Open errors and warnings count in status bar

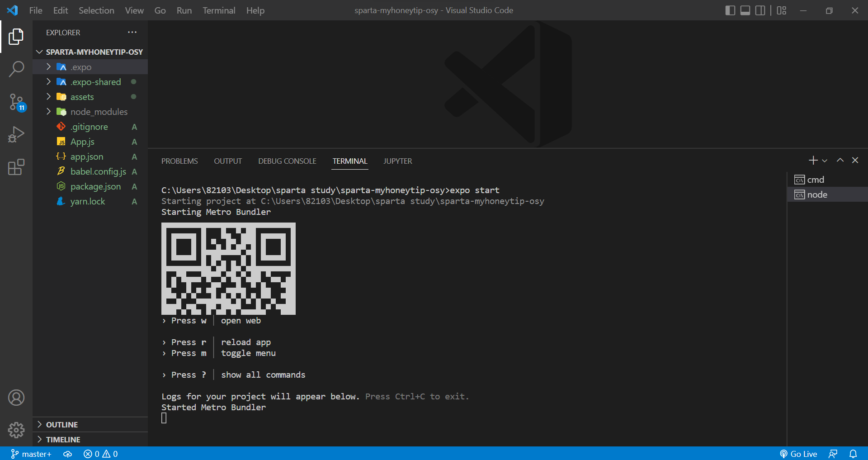101,454
